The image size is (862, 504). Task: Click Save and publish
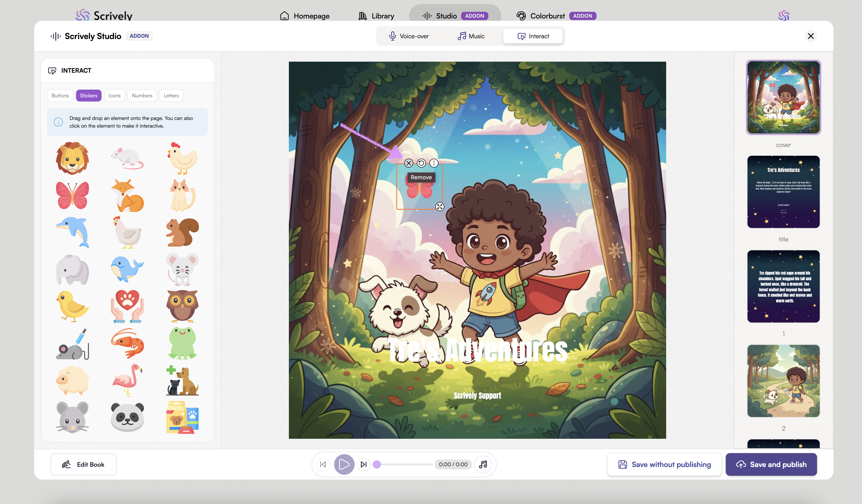[771, 464]
